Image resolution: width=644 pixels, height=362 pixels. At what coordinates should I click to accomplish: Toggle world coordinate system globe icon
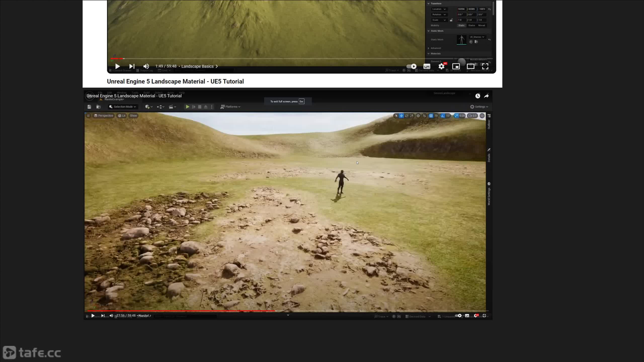tap(418, 116)
